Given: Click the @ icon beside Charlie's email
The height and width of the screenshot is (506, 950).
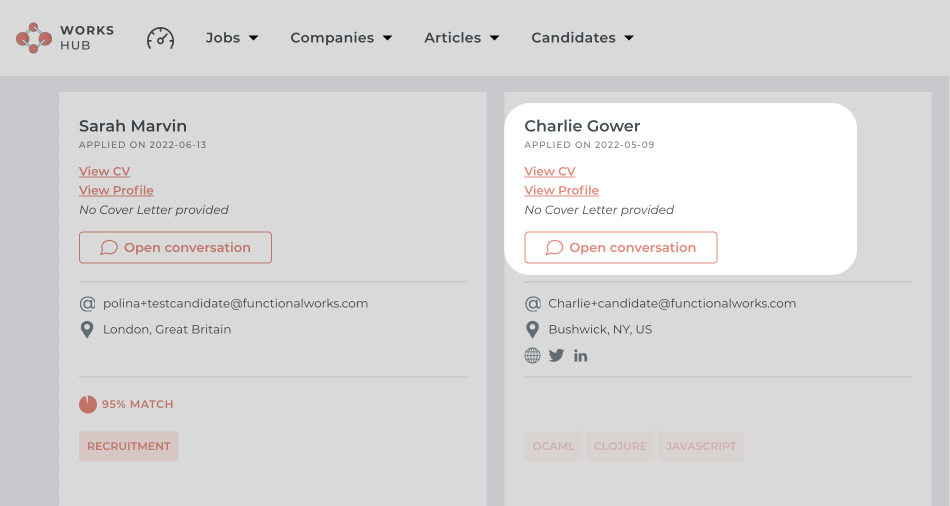Looking at the screenshot, I should (x=532, y=303).
